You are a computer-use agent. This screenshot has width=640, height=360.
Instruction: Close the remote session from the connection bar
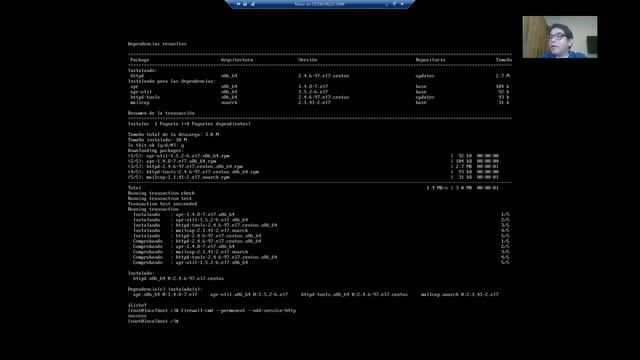(x=402, y=4)
